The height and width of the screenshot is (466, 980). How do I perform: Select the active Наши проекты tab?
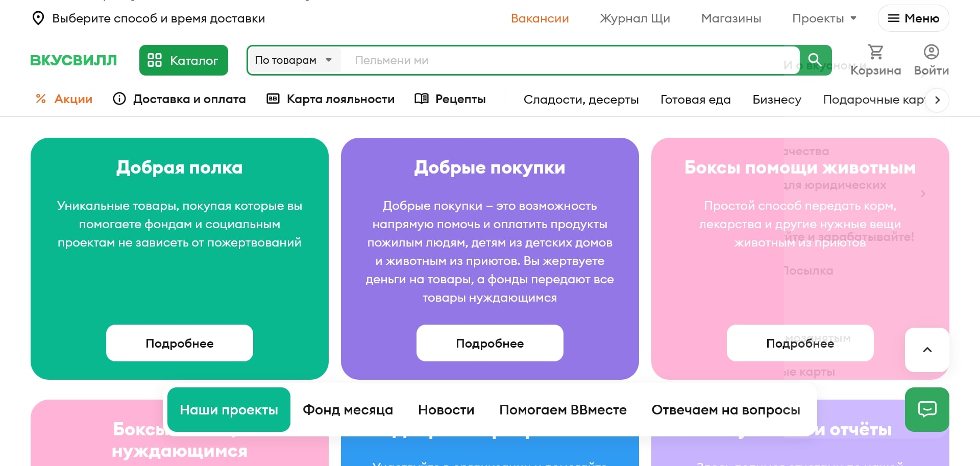tap(228, 409)
